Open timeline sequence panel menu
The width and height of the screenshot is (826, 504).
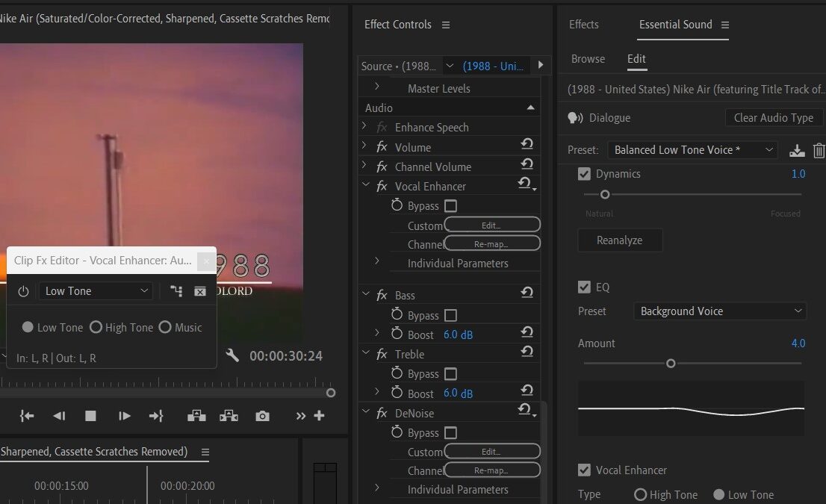point(205,452)
